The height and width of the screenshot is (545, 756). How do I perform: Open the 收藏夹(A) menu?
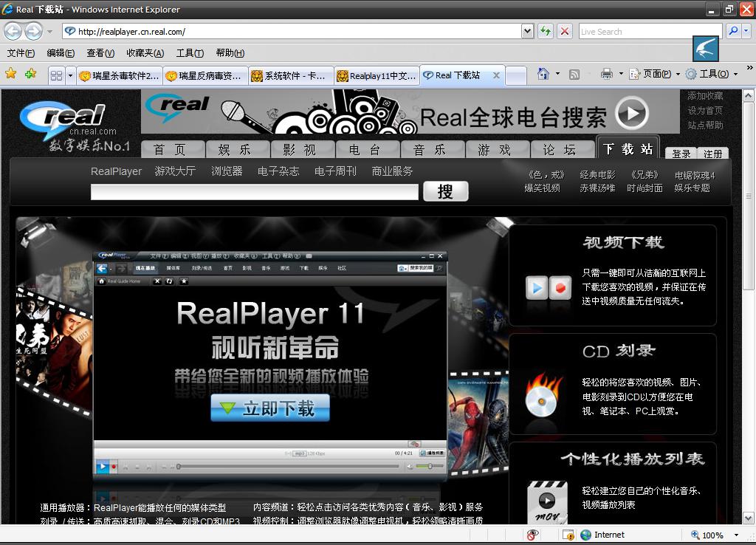coord(145,53)
